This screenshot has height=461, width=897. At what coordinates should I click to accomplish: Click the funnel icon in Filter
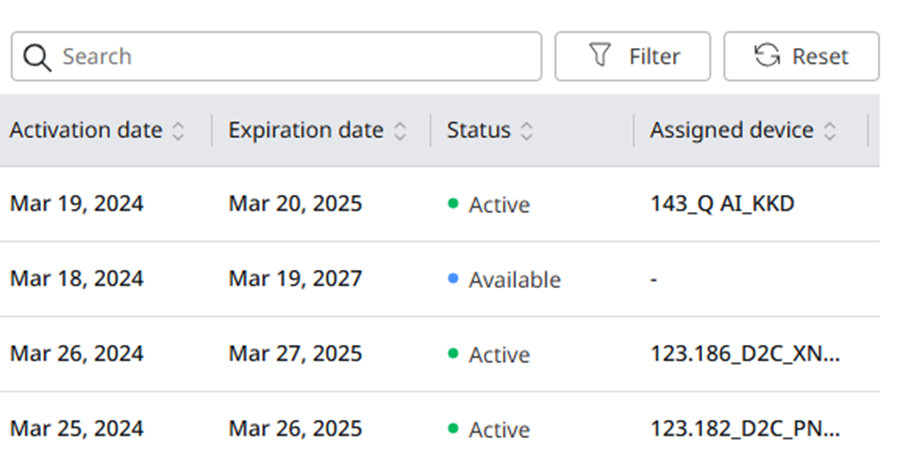[600, 55]
